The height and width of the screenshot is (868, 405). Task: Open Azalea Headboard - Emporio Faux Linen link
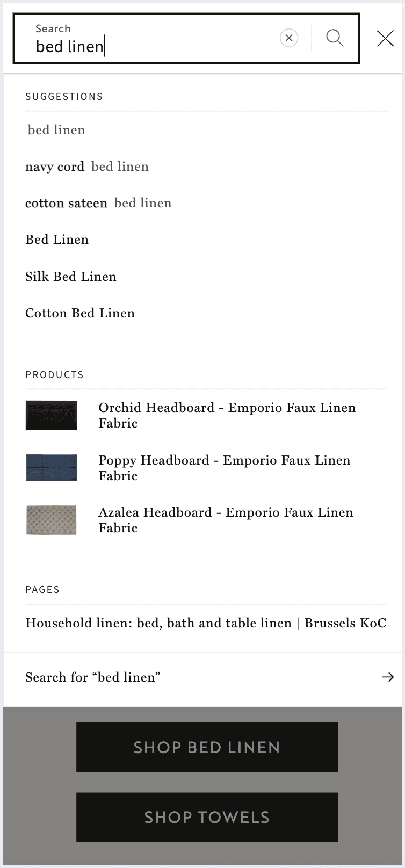coord(226,520)
